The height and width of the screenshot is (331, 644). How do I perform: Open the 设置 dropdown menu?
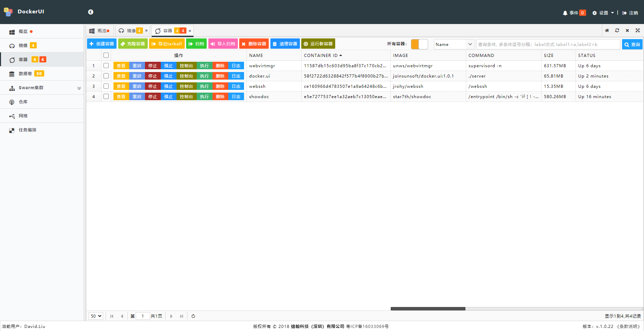click(603, 13)
